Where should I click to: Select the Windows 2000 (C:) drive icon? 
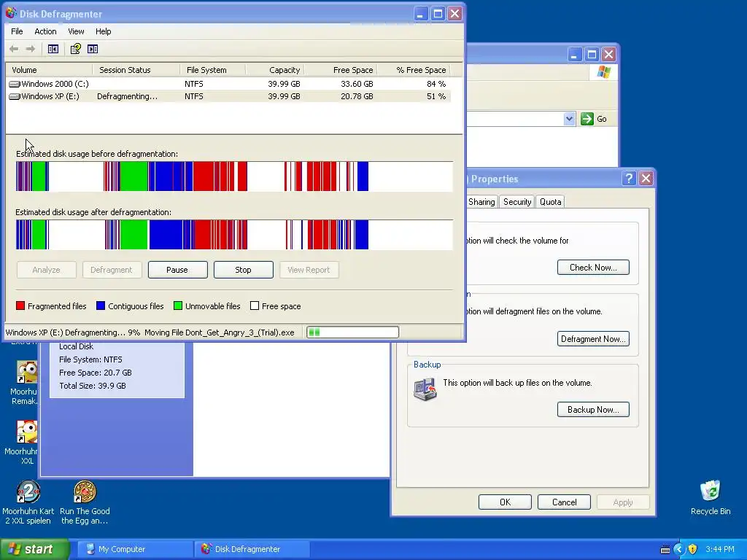pyautogui.click(x=15, y=85)
